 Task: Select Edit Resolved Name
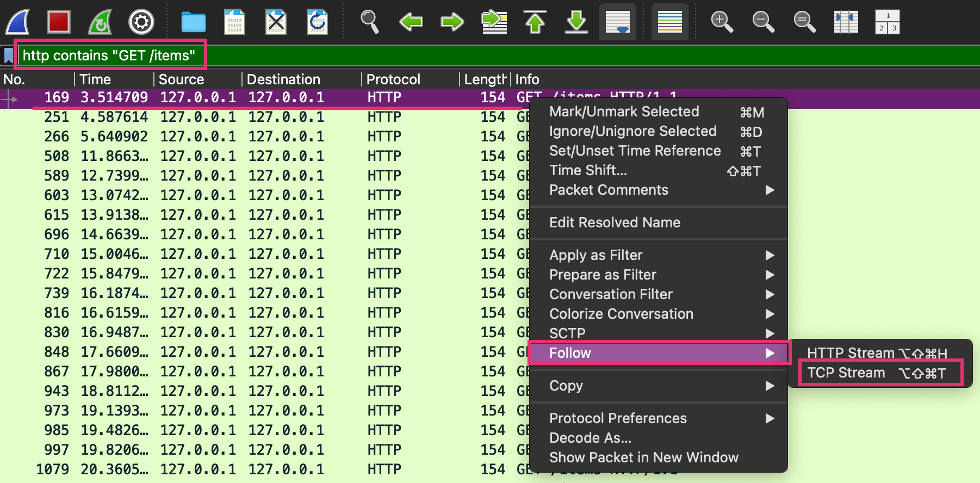(658, 222)
